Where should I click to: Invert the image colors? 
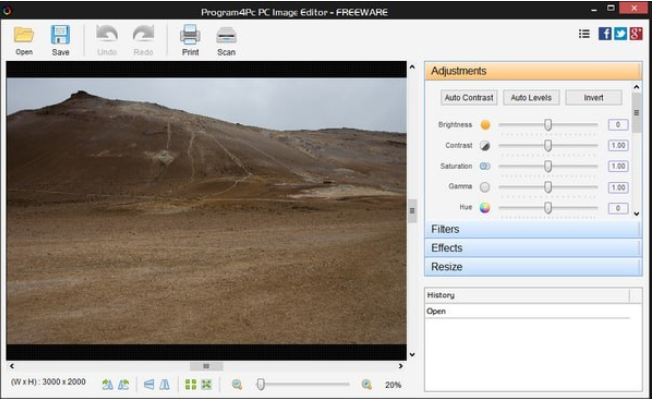click(x=593, y=98)
